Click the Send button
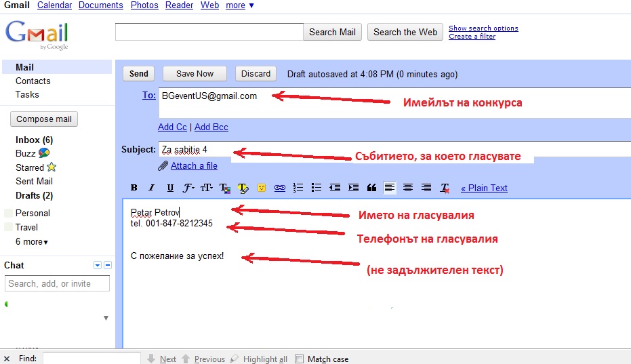Image resolution: width=631 pixels, height=364 pixels. [138, 74]
